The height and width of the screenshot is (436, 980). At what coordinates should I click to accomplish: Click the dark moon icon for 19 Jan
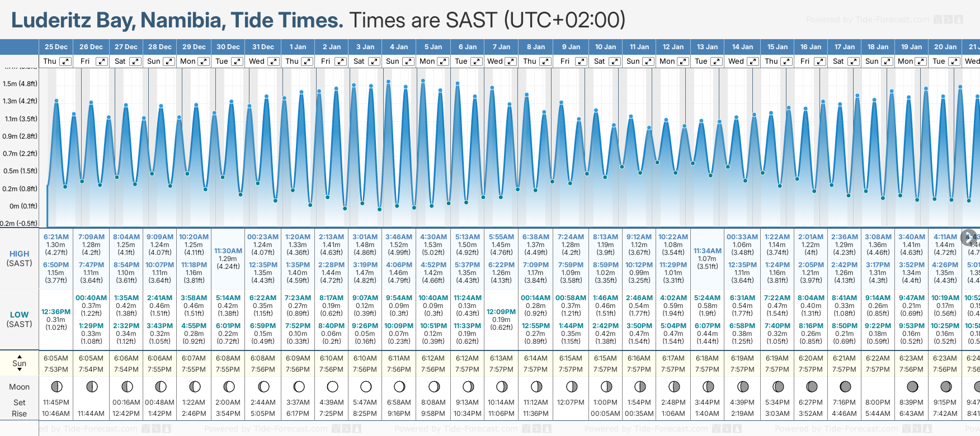tap(912, 386)
